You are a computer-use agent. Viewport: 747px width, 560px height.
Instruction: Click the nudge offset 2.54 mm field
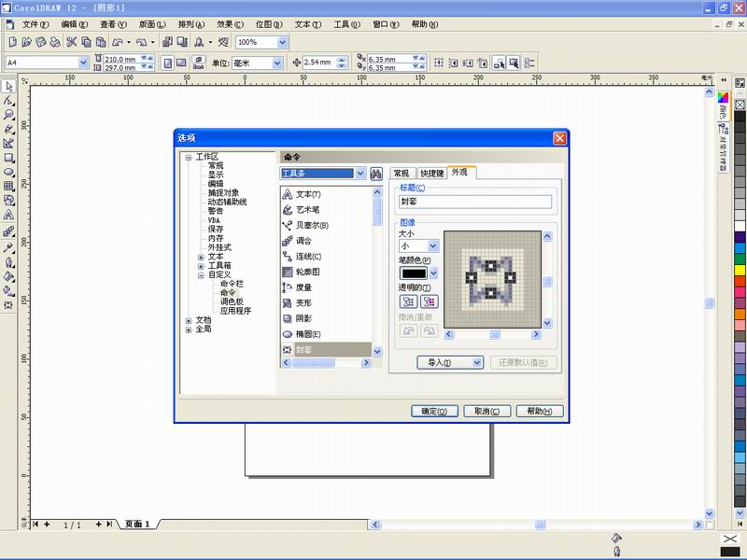pyautogui.click(x=319, y=63)
